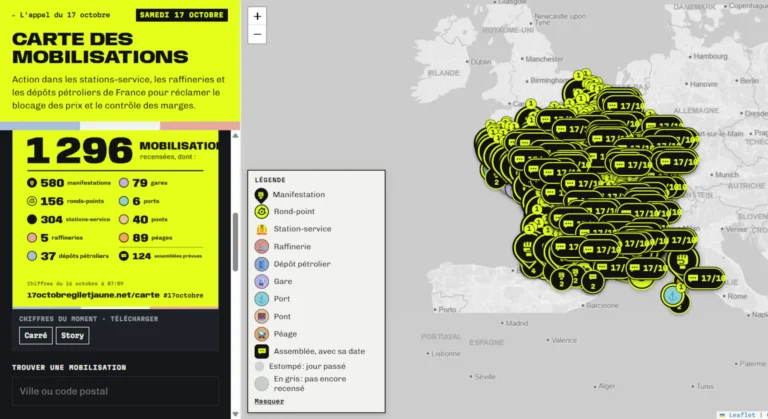Click the TROUVER UNE MOBILISATION heading

click(x=69, y=368)
